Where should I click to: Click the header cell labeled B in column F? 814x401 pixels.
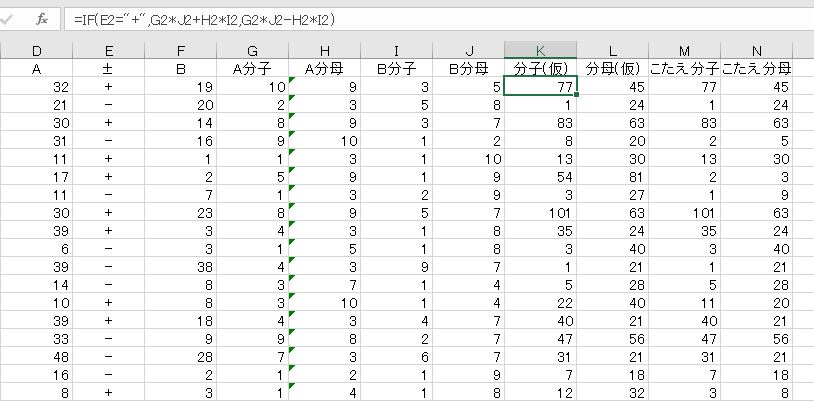(x=181, y=69)
